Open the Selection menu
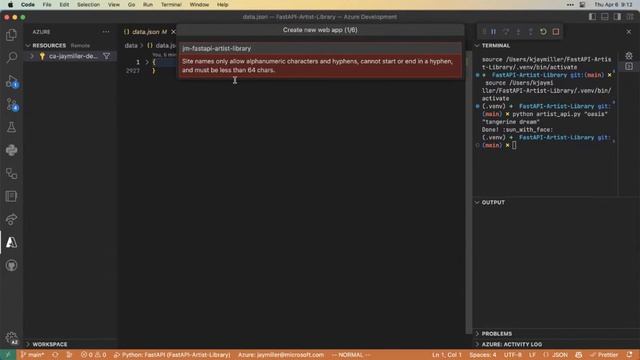The width and height of the screenshot is (640, 360). pyautogui.click(x=88, y=4)
